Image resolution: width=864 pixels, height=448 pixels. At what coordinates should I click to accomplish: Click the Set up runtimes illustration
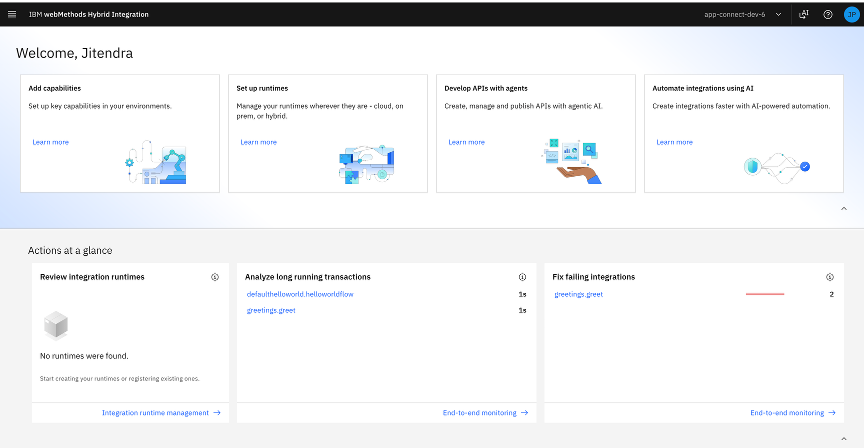pos(366,164)
